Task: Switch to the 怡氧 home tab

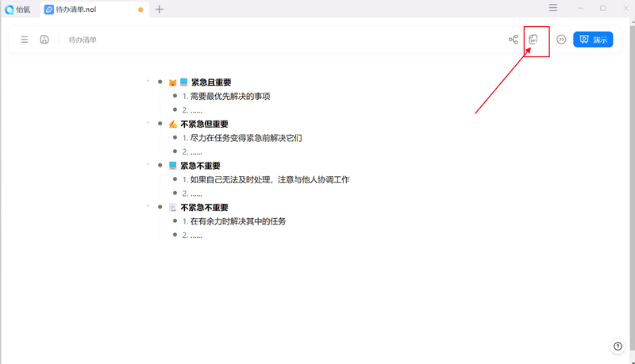Action: pos(17,10)
